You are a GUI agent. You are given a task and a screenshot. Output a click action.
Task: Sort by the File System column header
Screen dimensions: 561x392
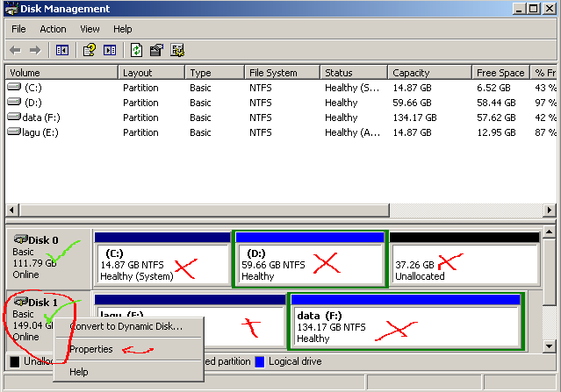coord(283,73)
